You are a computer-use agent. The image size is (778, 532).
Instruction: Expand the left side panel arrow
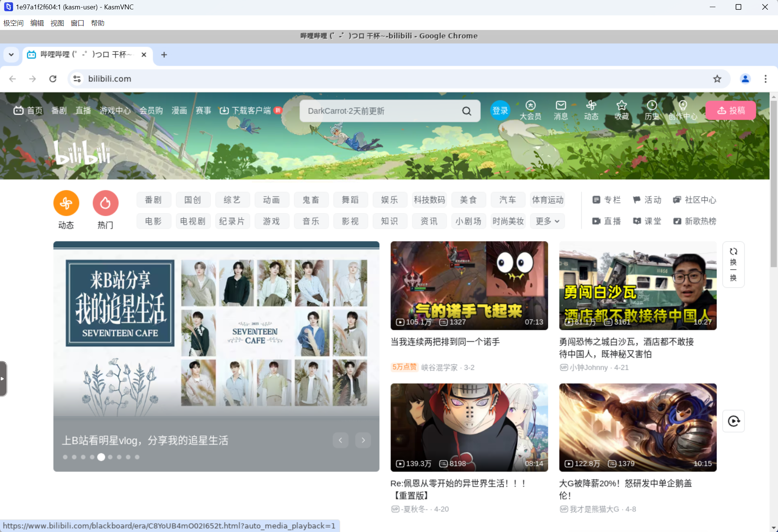tap(3, 378)
